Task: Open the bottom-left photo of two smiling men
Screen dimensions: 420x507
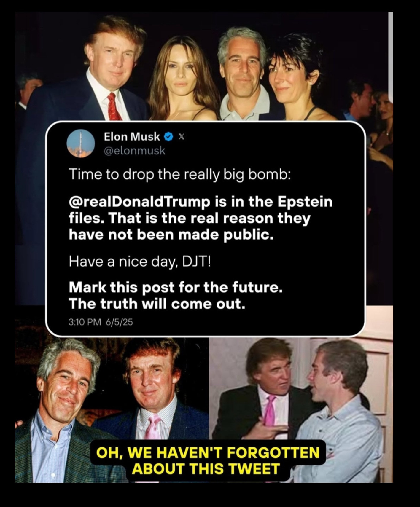Action: pyautogui.click(x=112, y=409)
